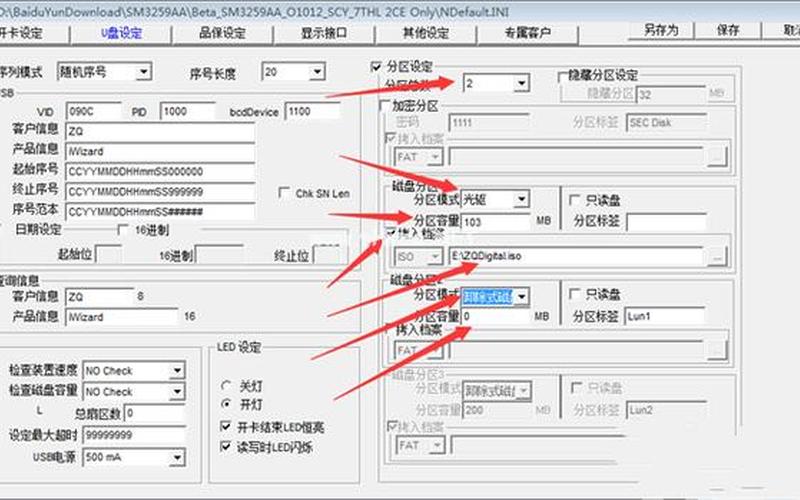
Task: Click the bcdDevice field with 1100
Action: pyautogui.click(x=312, y=111)
